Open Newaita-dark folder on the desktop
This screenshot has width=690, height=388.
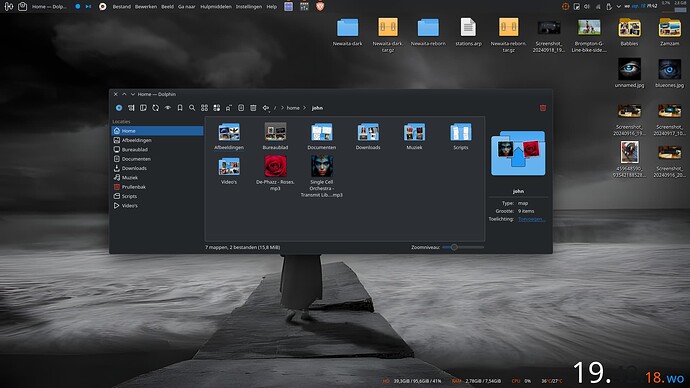point(348,32)
